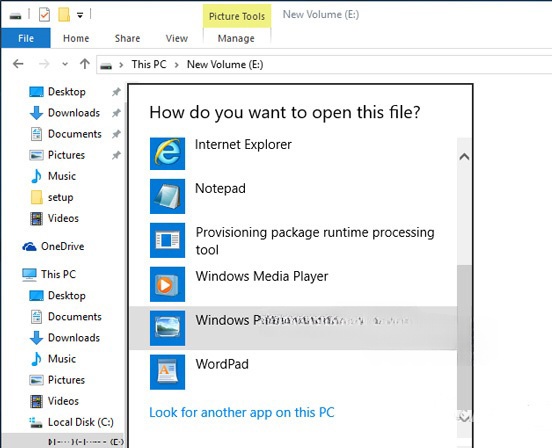Screen dimensions: 552x448
Task: Click the app list scroll down arrow
Action: (464, 417)
